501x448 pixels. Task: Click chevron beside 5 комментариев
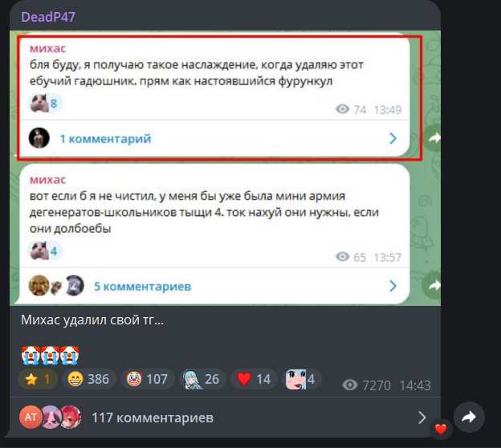393,286
